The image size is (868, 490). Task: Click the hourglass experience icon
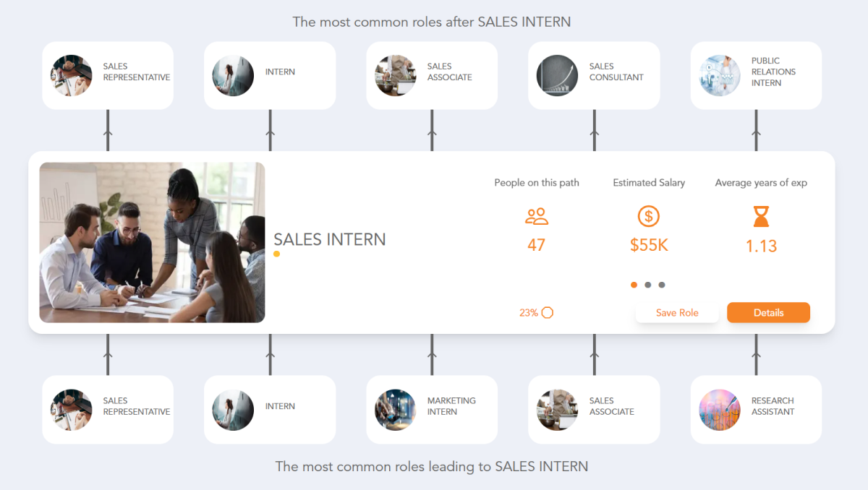(760, 217)
